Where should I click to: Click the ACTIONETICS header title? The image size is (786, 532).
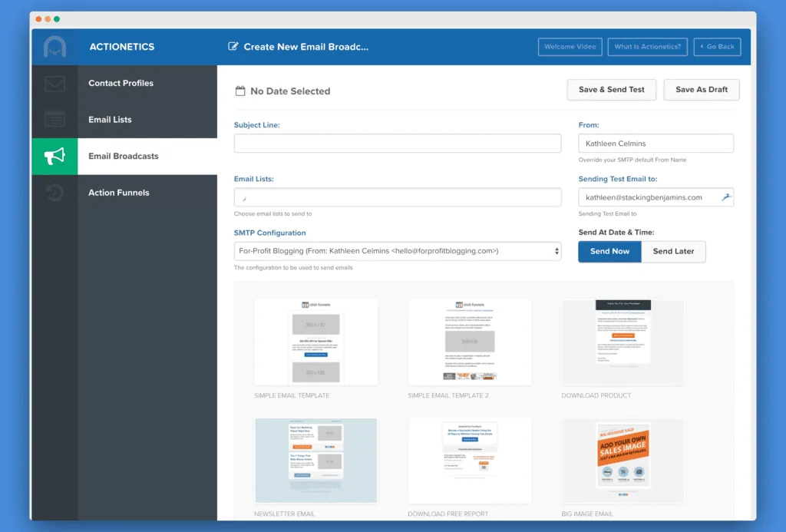click(x=122, y=47)
